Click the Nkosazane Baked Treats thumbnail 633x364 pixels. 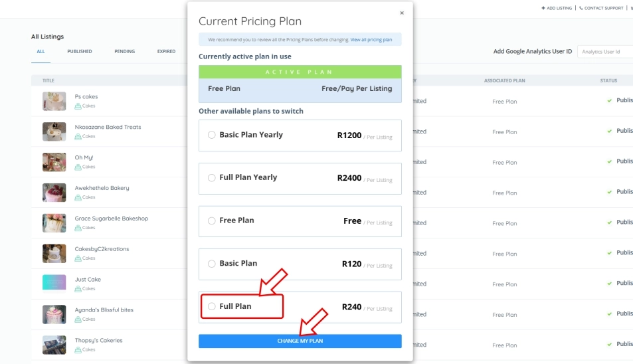(x=54, y=132)
